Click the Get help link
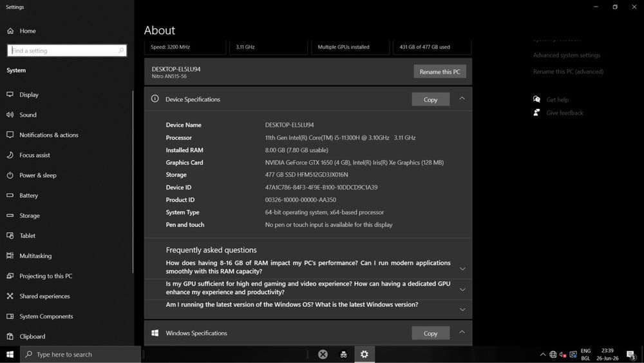Image resolution: width=644 pixels, height=363 pixels. (557, 99)
